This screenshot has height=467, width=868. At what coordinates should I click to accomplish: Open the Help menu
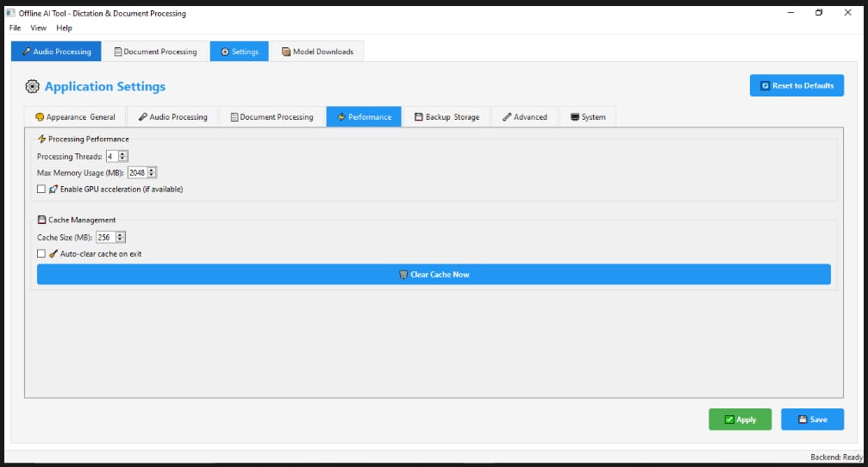click(x=64, y=28)
